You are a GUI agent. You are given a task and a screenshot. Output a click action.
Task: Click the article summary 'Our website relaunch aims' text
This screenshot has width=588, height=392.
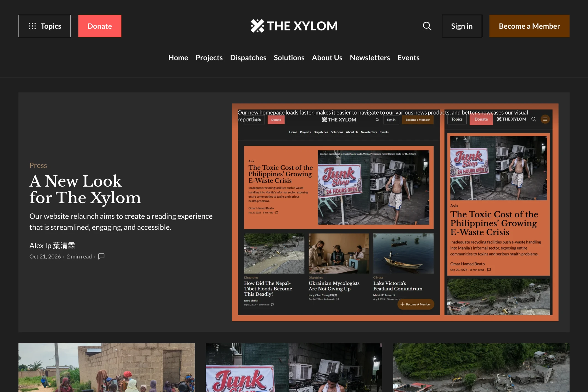pos(121,221)
